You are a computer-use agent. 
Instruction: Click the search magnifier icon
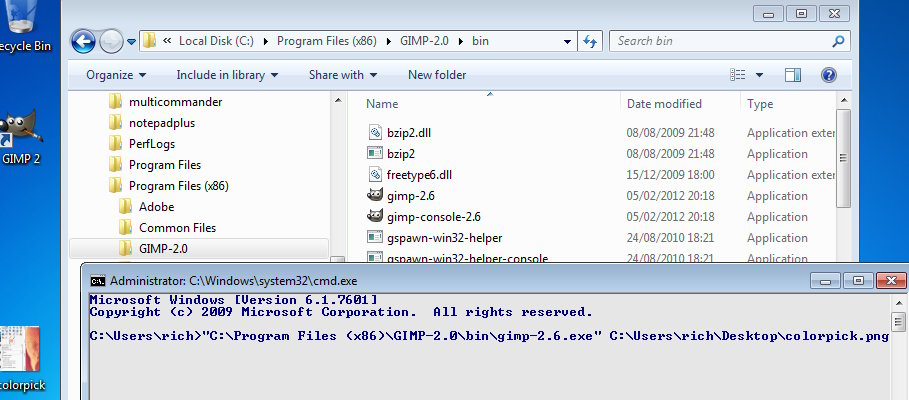838,41
